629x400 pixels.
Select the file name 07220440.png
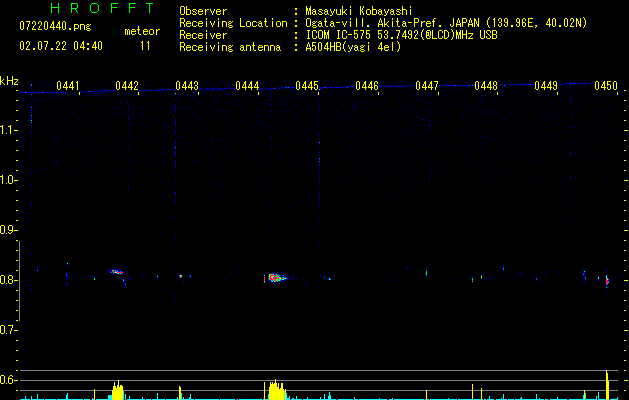[x=55, y=26]
